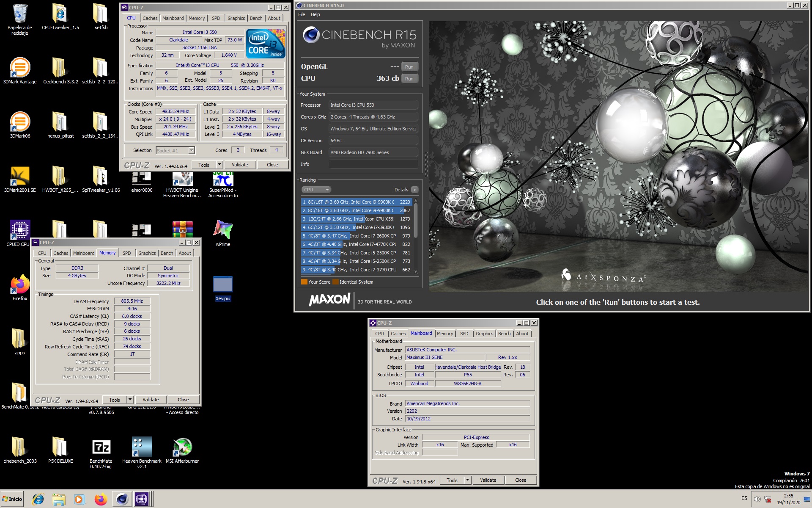
Task: Open hexus_pifast folder
Action: click(60, 125)
